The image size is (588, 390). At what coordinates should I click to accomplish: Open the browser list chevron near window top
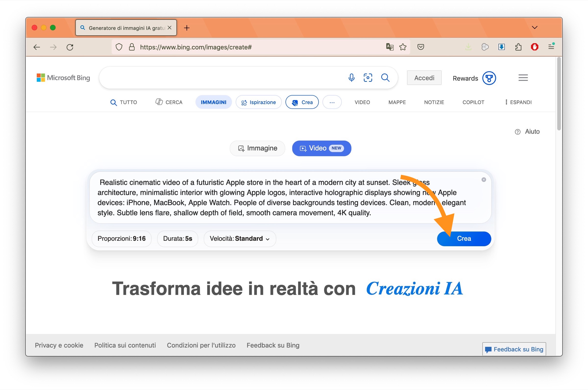(x=534, y=28)
